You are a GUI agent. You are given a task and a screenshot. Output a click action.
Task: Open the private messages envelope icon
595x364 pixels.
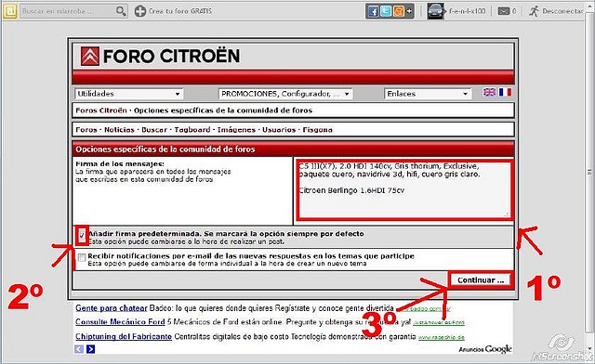tap(504, 11)
